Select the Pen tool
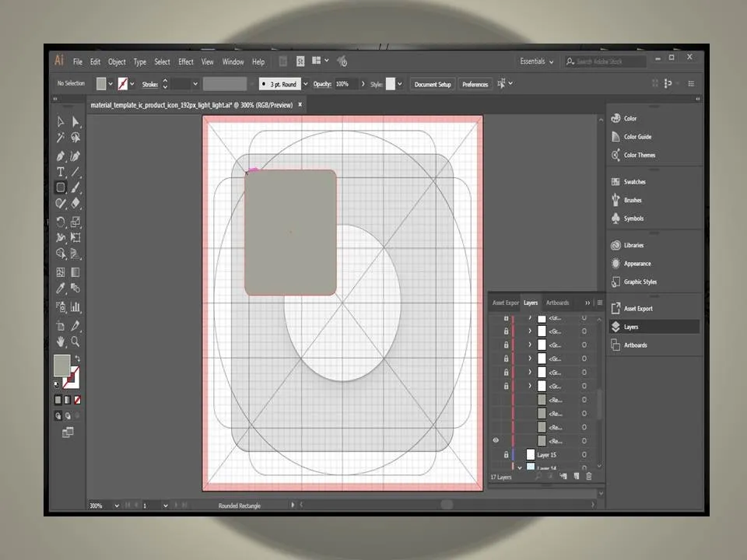The width and height of the screenshot is (747, 560). point(61,156)
